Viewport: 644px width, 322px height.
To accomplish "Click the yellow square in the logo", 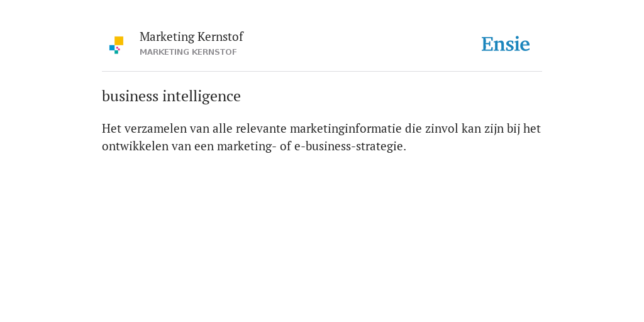I will 119,41.
